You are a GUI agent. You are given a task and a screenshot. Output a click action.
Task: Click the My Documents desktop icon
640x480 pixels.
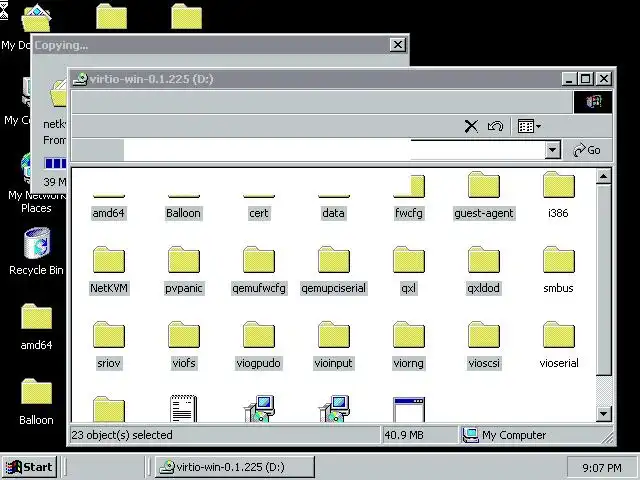click(x=24, y=27)
